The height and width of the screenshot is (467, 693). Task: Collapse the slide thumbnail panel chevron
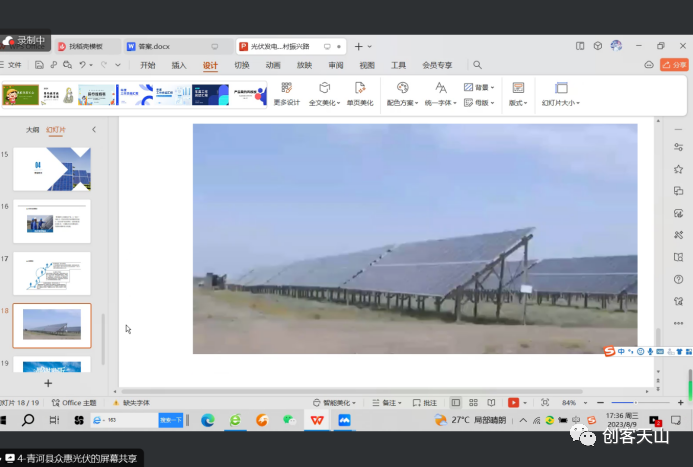click(x=94, y=129)
